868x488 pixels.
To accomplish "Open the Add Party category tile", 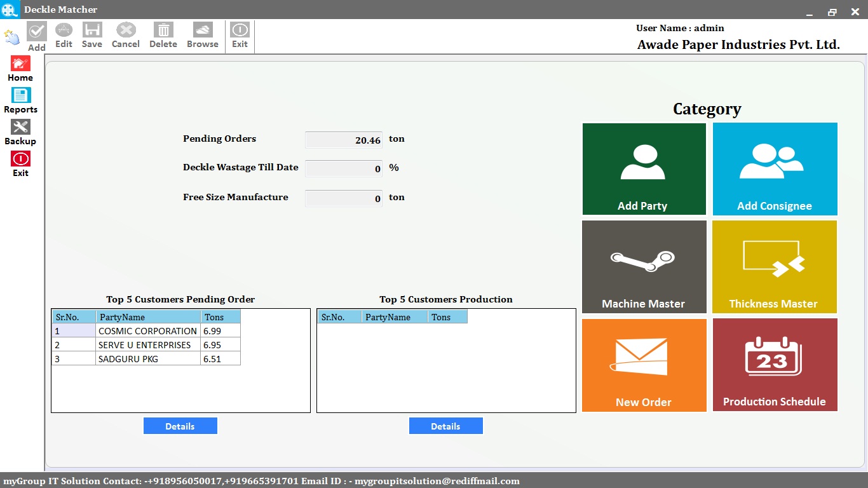I will (x=644, y=168).
